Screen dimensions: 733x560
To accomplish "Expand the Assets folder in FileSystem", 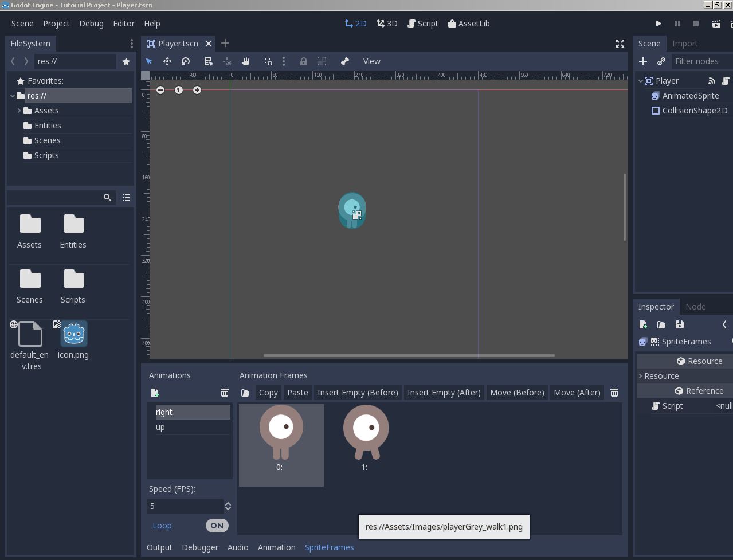I will point(19,111).
